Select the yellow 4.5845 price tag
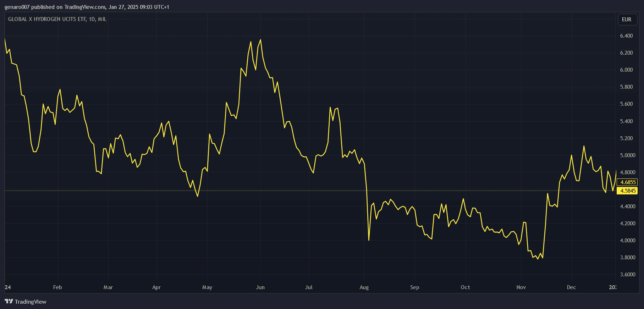The width and height of the screenshot is (644, 309). (x=627, y=191)
